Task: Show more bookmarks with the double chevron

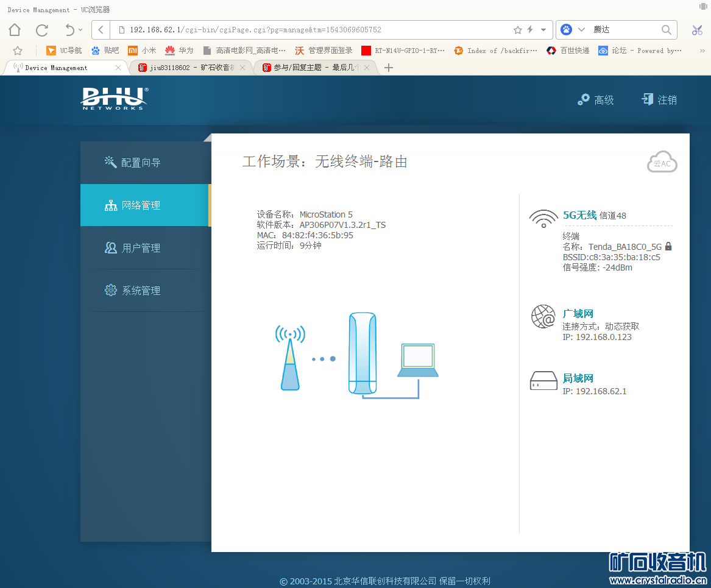Action: click(x=702, y=51)
